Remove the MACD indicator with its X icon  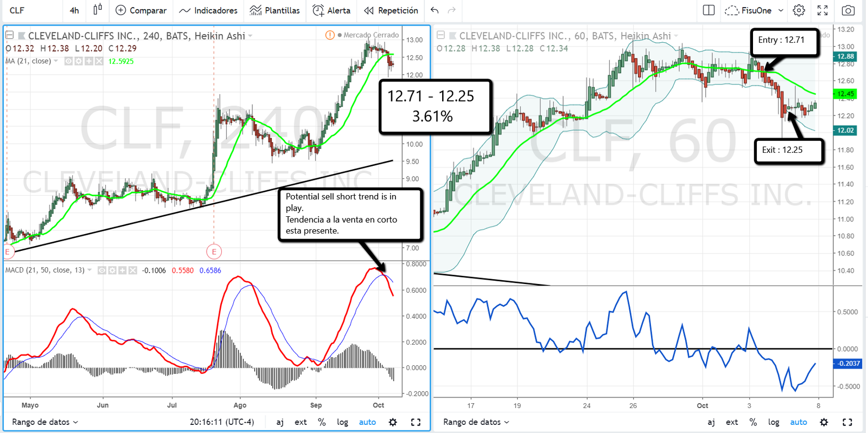133,270
